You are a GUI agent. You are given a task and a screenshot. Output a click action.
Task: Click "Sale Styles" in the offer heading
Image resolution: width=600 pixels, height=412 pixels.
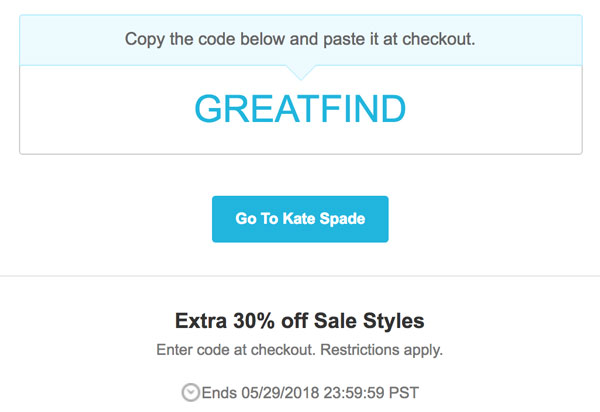372,322
